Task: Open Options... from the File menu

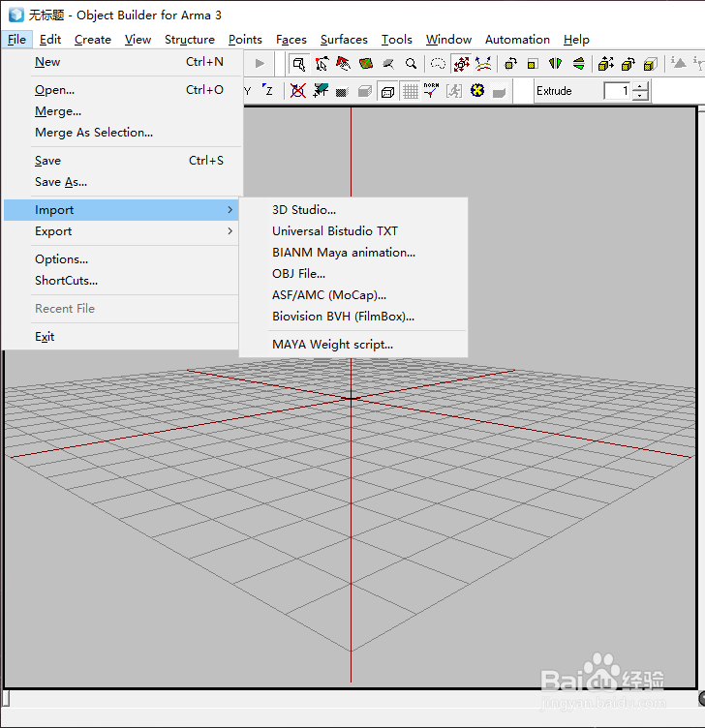Action: click(121, 259)
